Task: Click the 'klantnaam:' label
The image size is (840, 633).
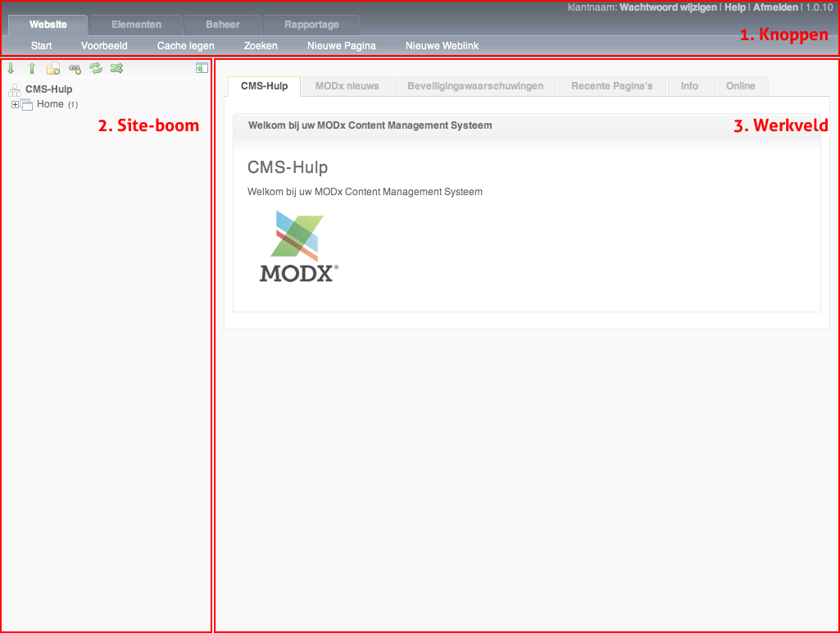Action: pos(593,7)
